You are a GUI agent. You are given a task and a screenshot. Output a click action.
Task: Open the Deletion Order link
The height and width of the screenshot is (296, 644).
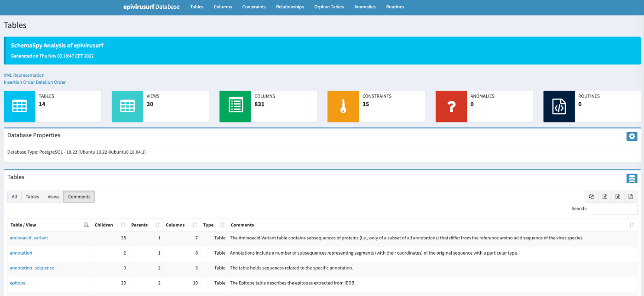coord(51,82)
